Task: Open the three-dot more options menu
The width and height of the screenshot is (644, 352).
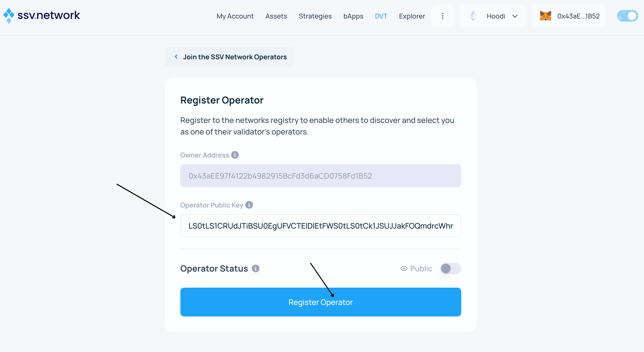Action: (442, 16)
